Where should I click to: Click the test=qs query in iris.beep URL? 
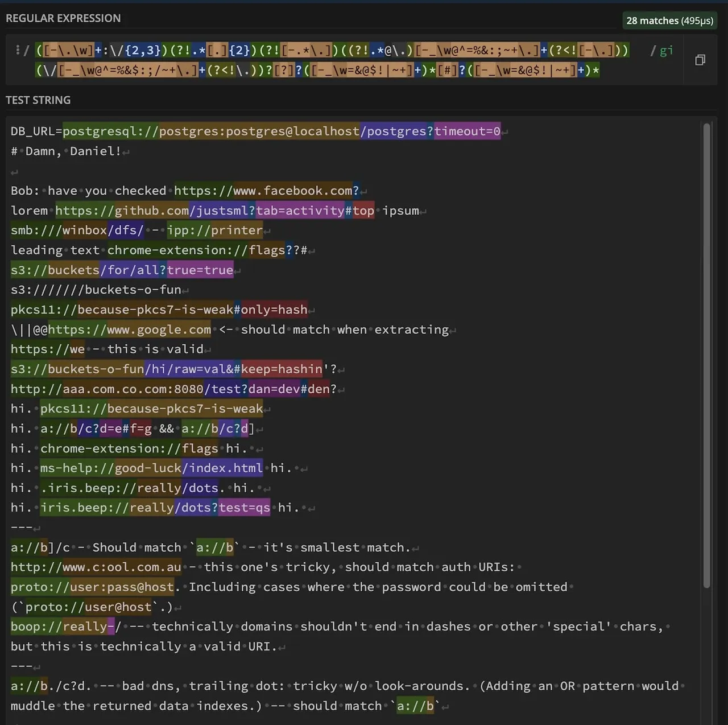pyautogui.click(x=245, y=508)
